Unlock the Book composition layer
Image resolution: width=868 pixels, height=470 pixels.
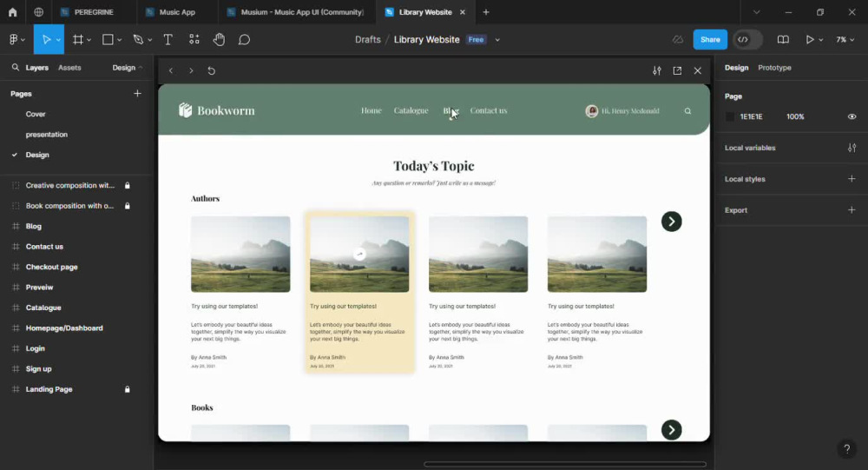[x=128, y=206]
